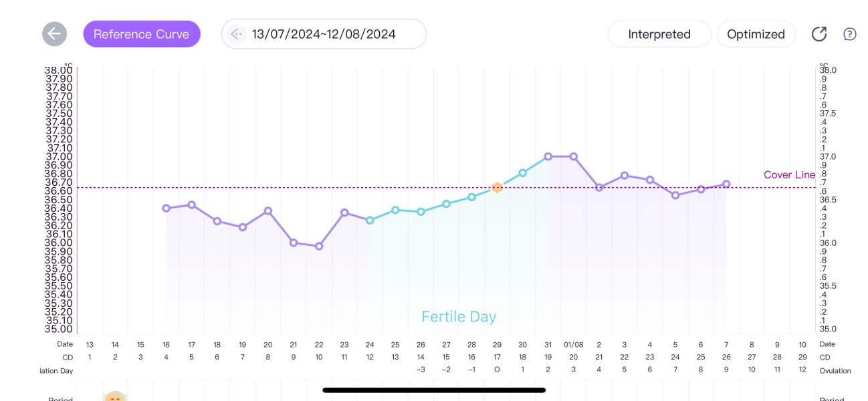
Task: Enable the Reference Curve display
Action: [x=142, y=33]
